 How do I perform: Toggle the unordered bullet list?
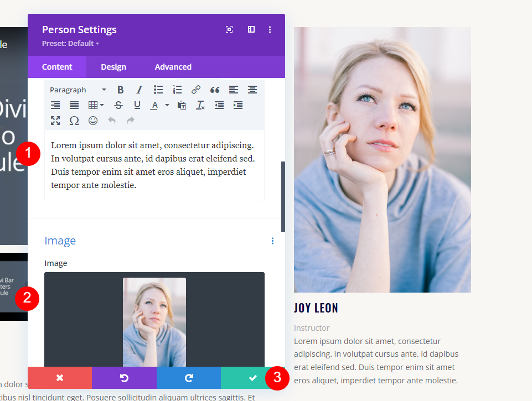click(x=158, y=90)
